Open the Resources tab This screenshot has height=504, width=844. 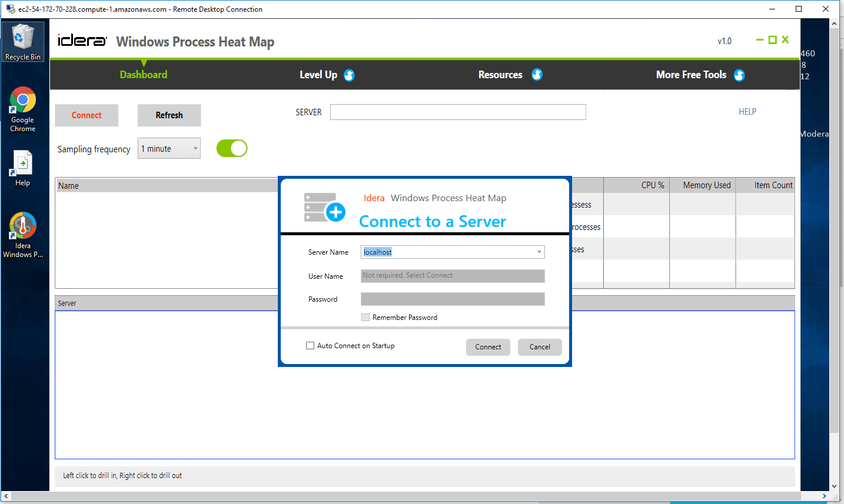(500, 75)
